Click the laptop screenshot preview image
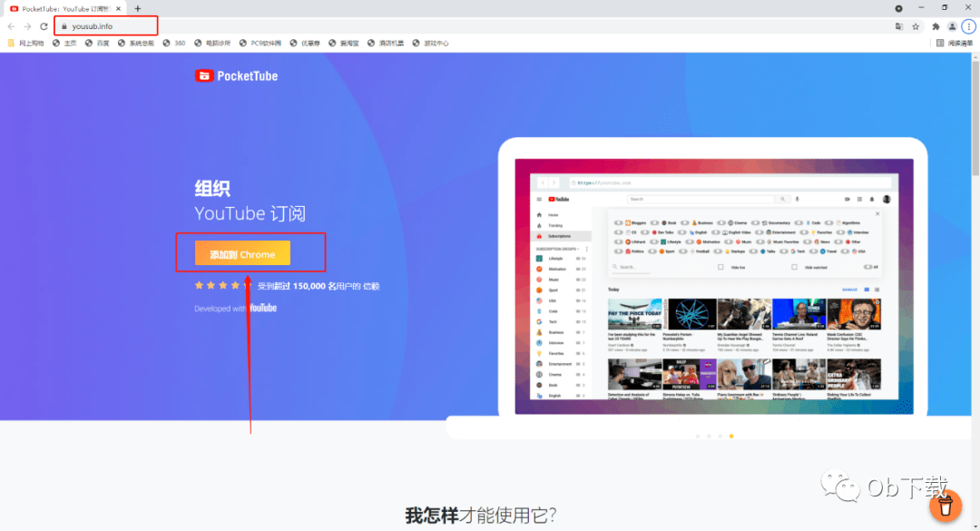 tap(714, 286)
